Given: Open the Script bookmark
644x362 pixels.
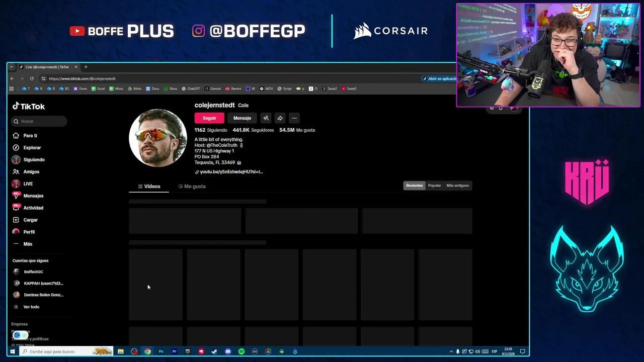Looking at the screenshot, I should [285, 88].
